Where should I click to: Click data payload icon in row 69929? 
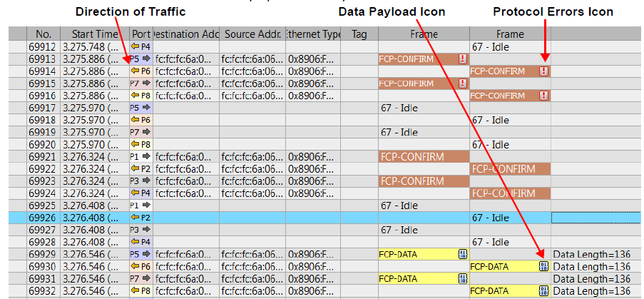463,255
